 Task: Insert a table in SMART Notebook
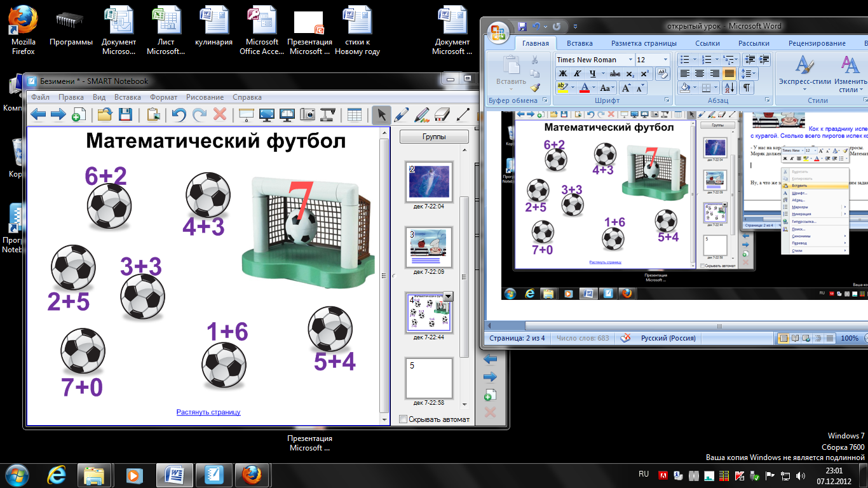[355, 114]
